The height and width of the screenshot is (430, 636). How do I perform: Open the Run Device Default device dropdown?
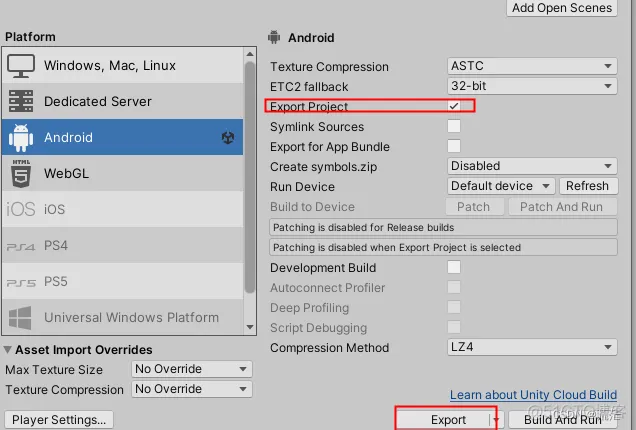point(501,186)
